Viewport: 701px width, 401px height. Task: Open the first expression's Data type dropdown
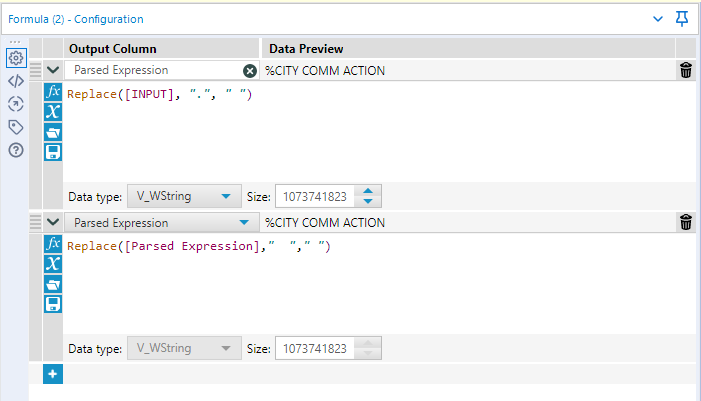(184, 196)
